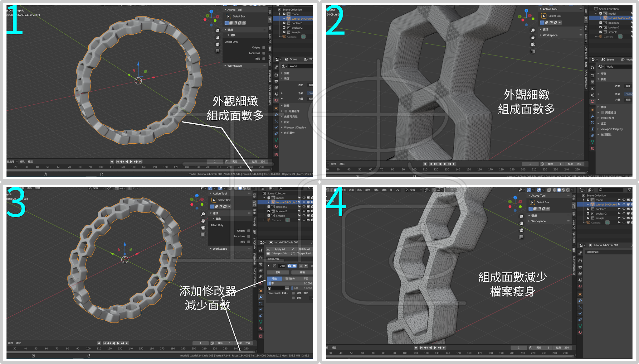Move Deci modifier up with arrow icon
This screenshot has width=639, height=364.
coord(301,266)
